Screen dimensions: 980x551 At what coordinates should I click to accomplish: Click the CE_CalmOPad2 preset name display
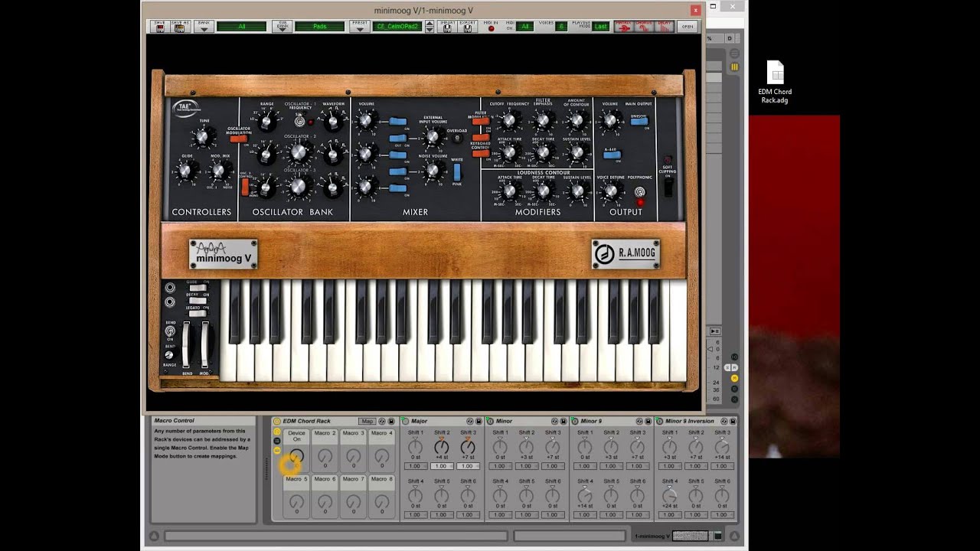[398, 27]
